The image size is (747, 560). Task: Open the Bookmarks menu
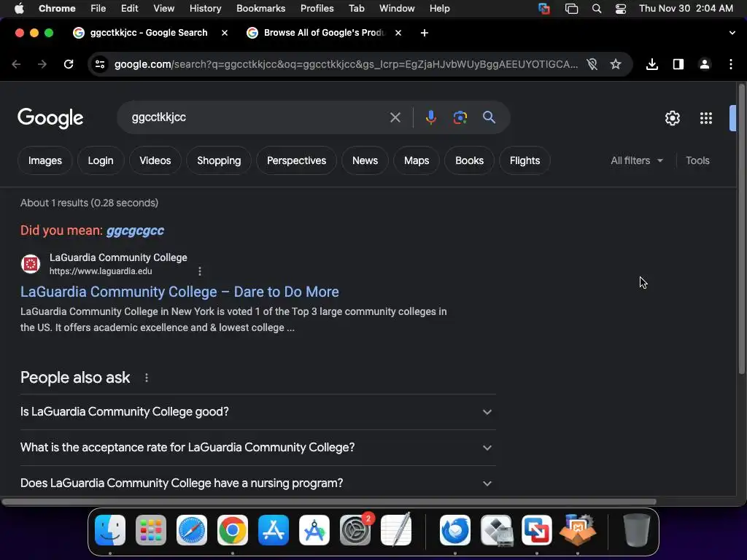click(x=260, y=9)
